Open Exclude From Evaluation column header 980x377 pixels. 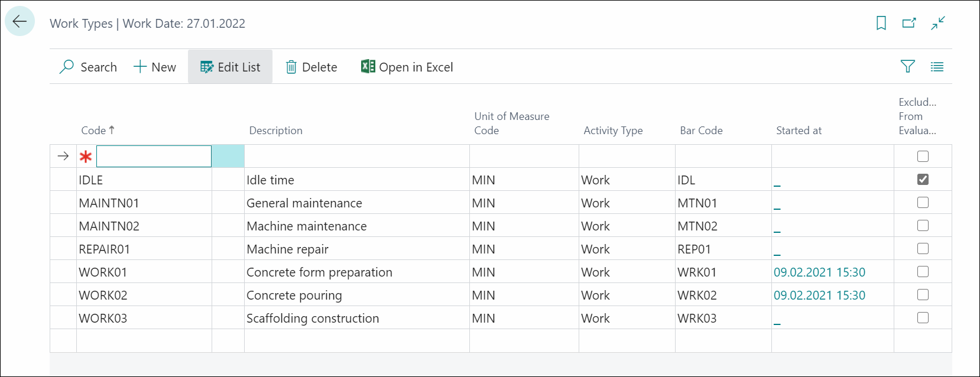(x=917, y=116)
